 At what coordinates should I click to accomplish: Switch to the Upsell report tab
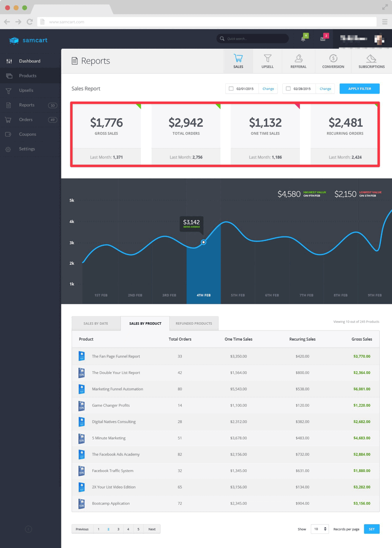click(268, 61)
